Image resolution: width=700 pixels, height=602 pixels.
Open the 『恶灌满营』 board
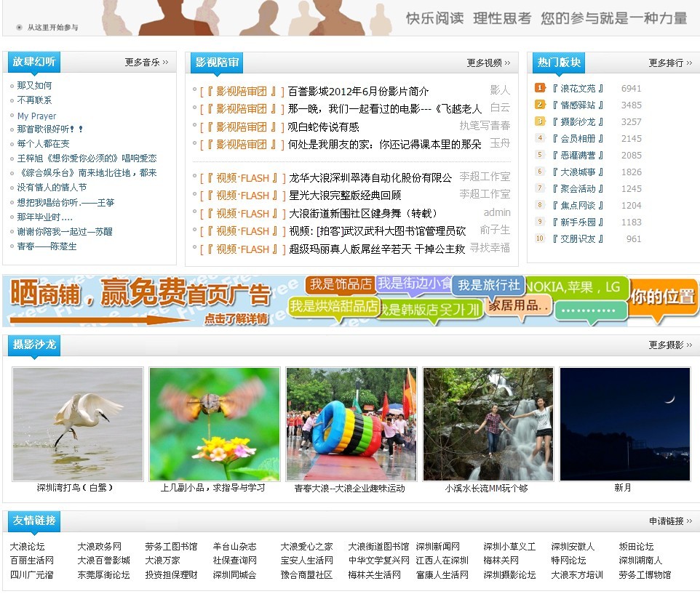click(x=578, y=155)
